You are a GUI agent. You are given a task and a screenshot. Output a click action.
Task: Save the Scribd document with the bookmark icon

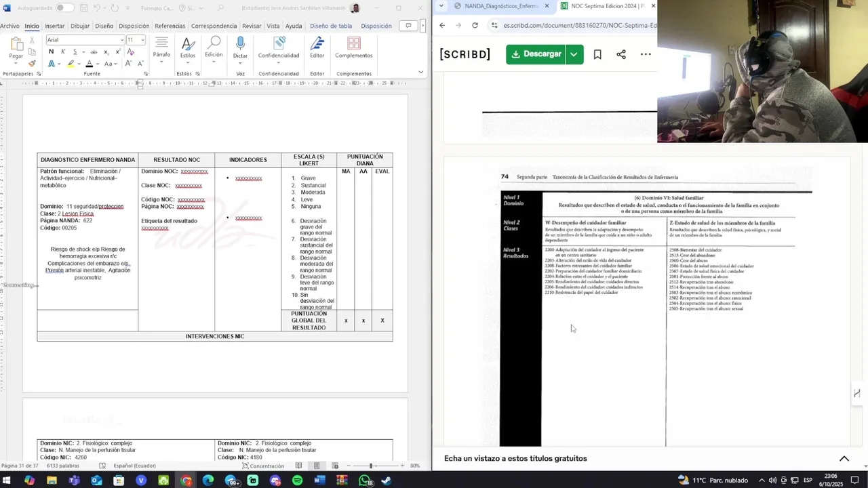[597, 54]
